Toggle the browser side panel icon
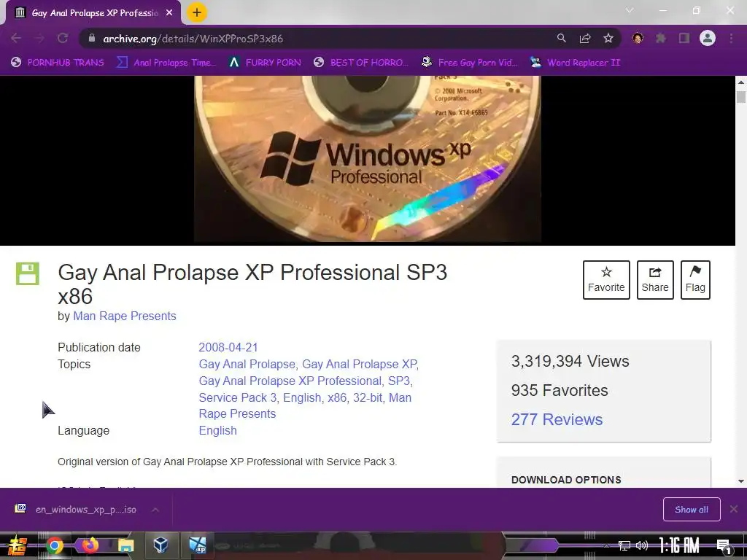 pos(684,38)
